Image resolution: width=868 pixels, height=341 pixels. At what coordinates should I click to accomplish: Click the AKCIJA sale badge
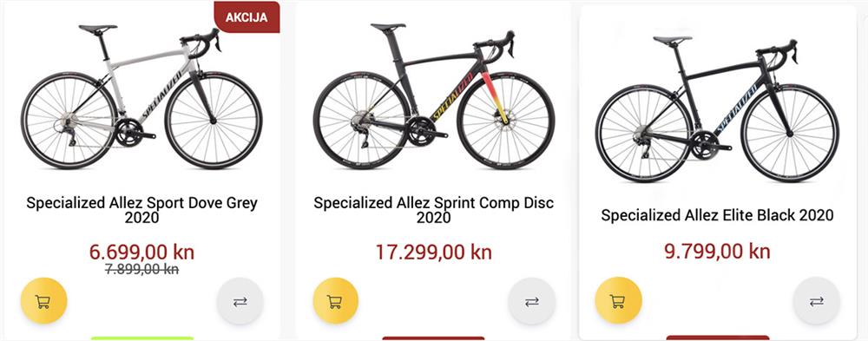click(x=247, y=17)
